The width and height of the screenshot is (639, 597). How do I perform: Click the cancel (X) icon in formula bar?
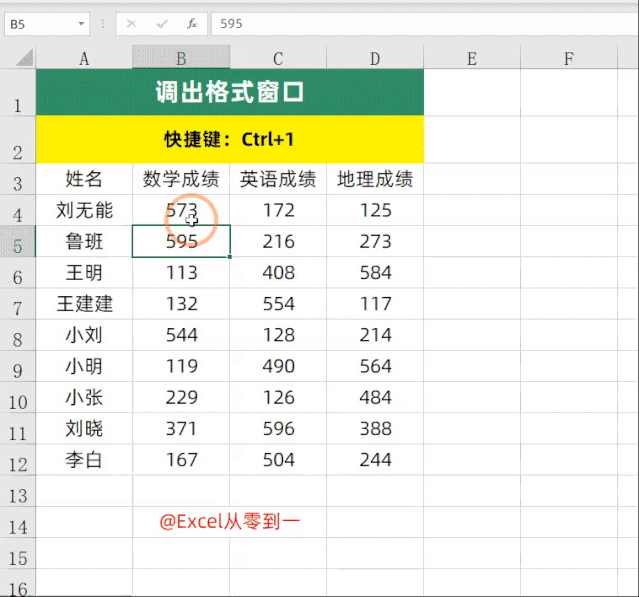(131, 24)
